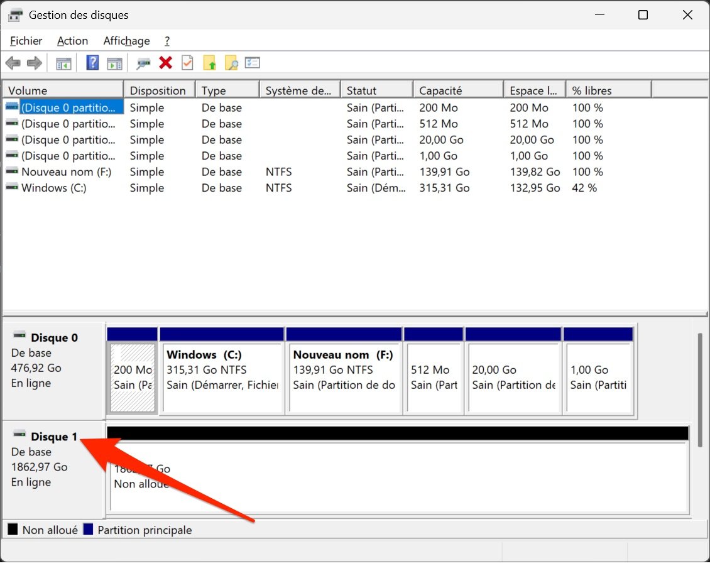Minimize the Gestion des disques window
This screenshot has height=588, width=710.
(x=599, y=15)
